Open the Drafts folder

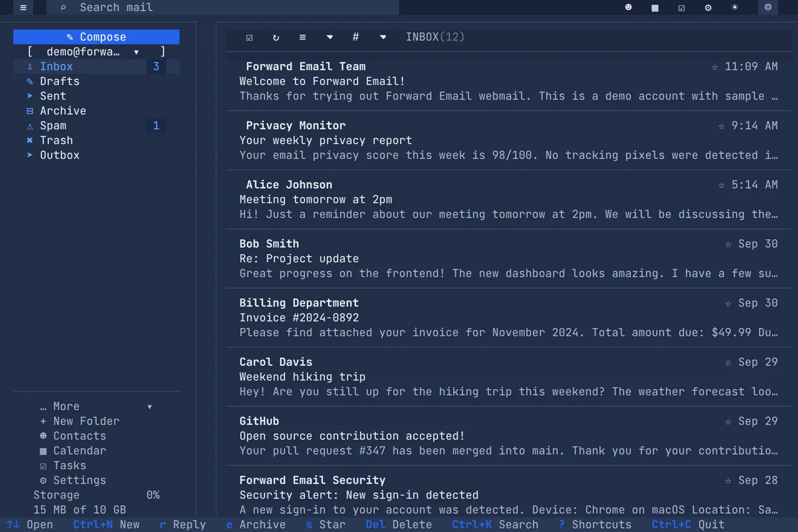[x=96, y=81]
